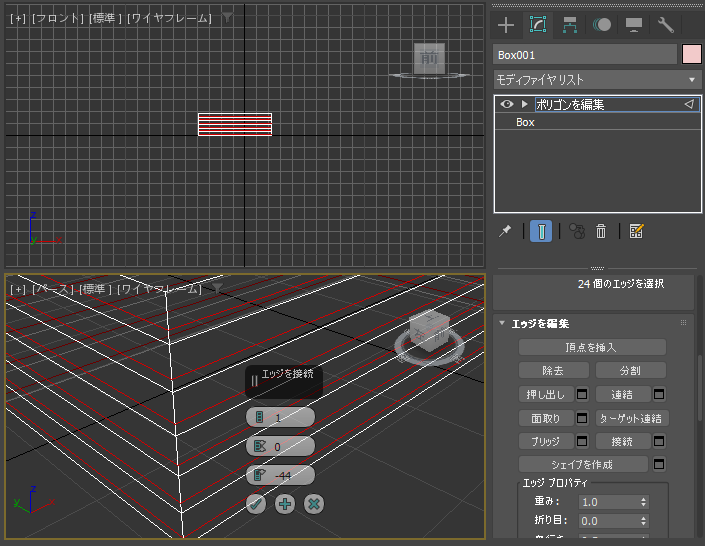This screenshot has width=705, height=546.
Task: Open the Utilities wrench tab
Action: click(x=665, y=25)
